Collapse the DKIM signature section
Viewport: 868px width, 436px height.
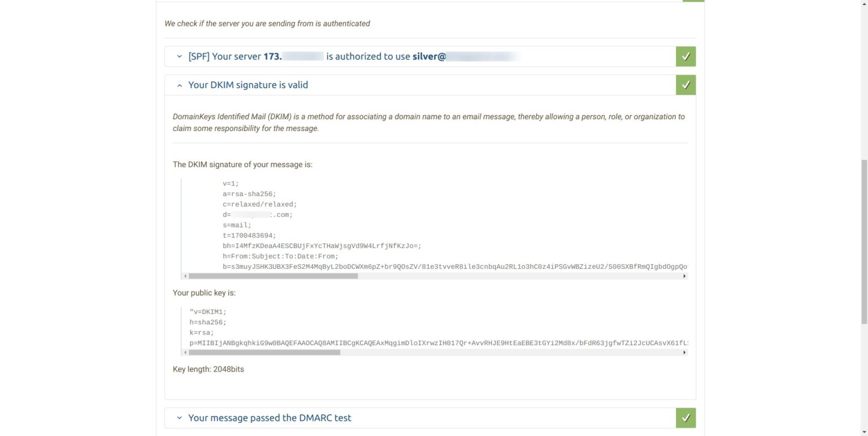click(x=179, y=85)
